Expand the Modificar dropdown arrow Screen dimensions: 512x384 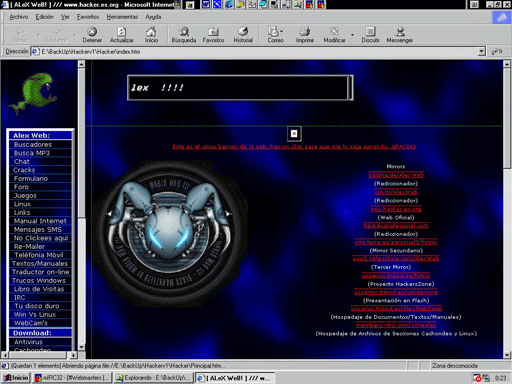pyautogui.click(x=352, y=34)
